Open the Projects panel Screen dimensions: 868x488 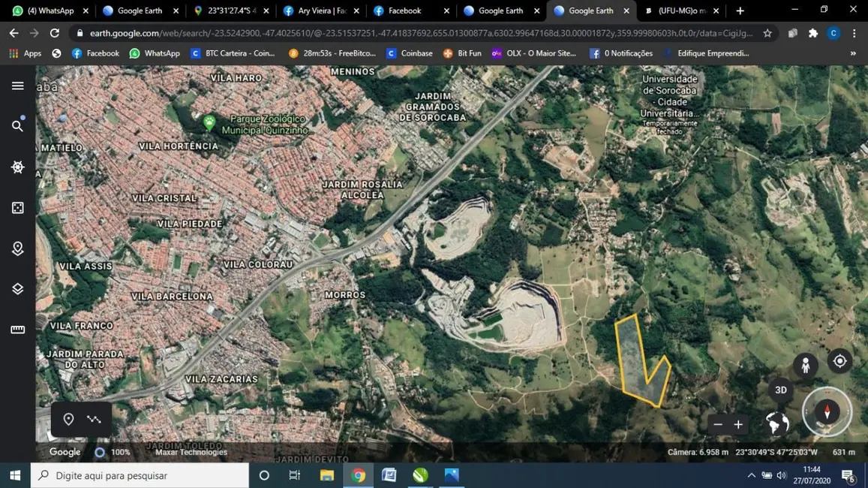click(x=18, y=249)
